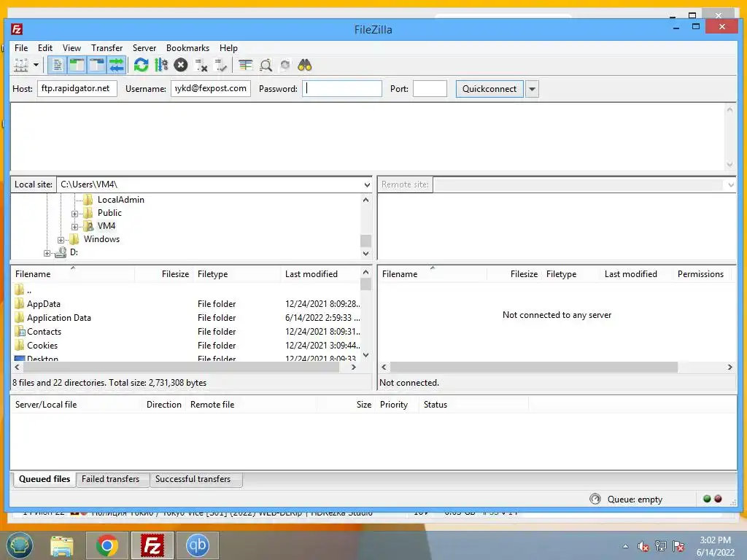Reconnect to the last server
The width and height of the screenshot is (747, 560).
click(220, 65)
